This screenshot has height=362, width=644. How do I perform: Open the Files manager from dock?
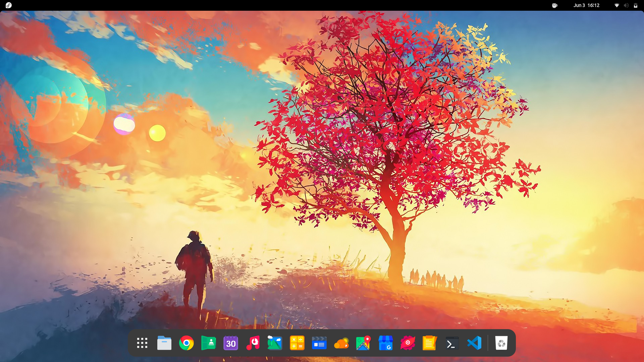[164, 343]
